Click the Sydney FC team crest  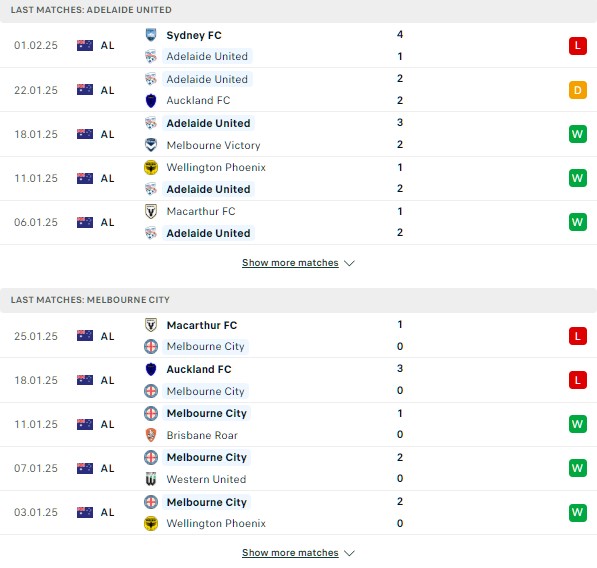151,35
